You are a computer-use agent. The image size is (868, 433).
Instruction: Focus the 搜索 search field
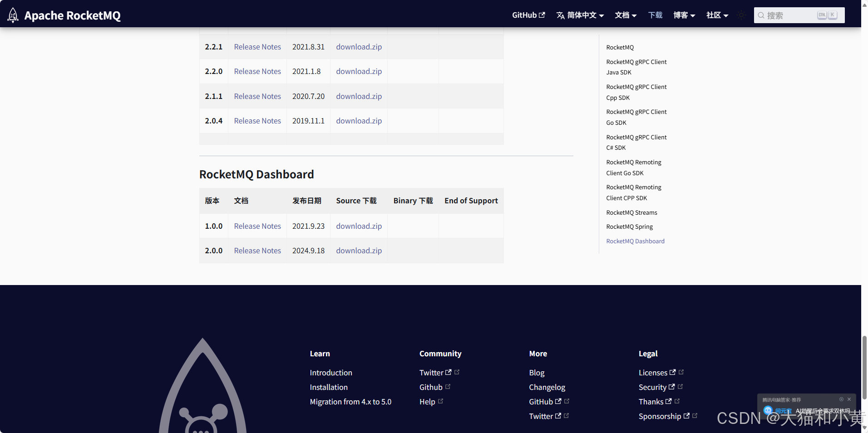pos(799,15)
